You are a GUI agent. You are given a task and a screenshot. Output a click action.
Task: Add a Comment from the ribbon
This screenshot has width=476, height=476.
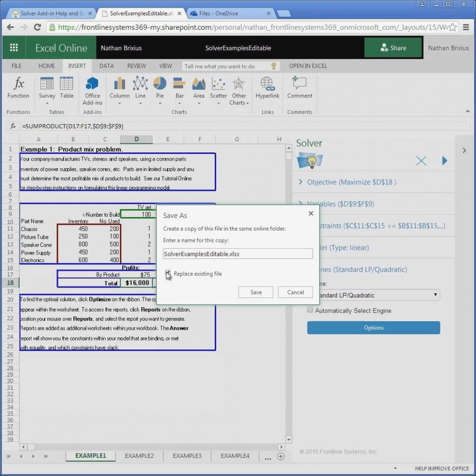click(x=300, y=84)
